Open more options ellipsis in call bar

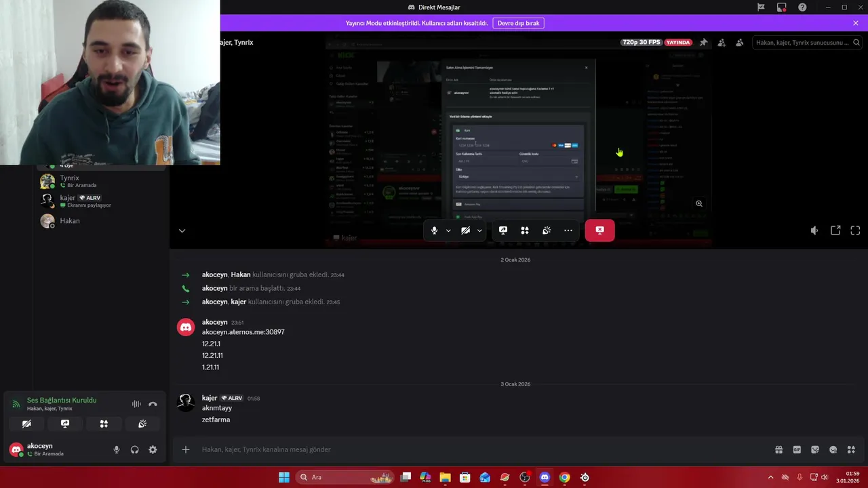(x=568, y=230)
